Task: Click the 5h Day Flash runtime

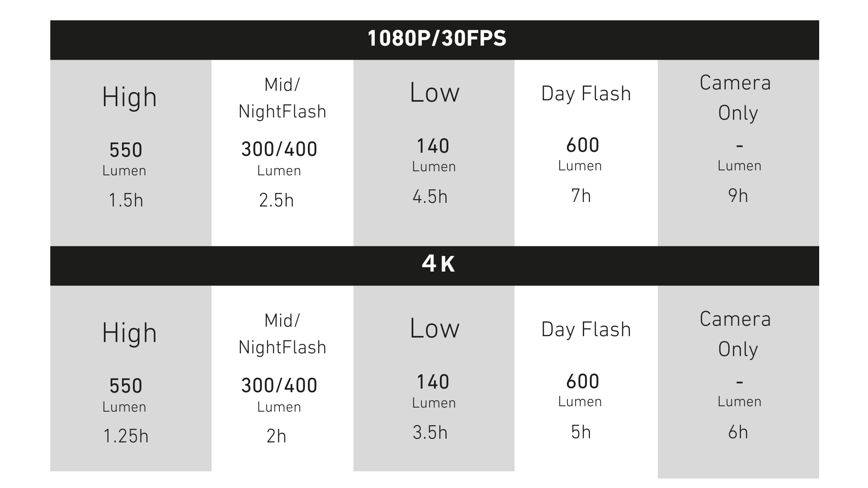Action: click(581, 432)
